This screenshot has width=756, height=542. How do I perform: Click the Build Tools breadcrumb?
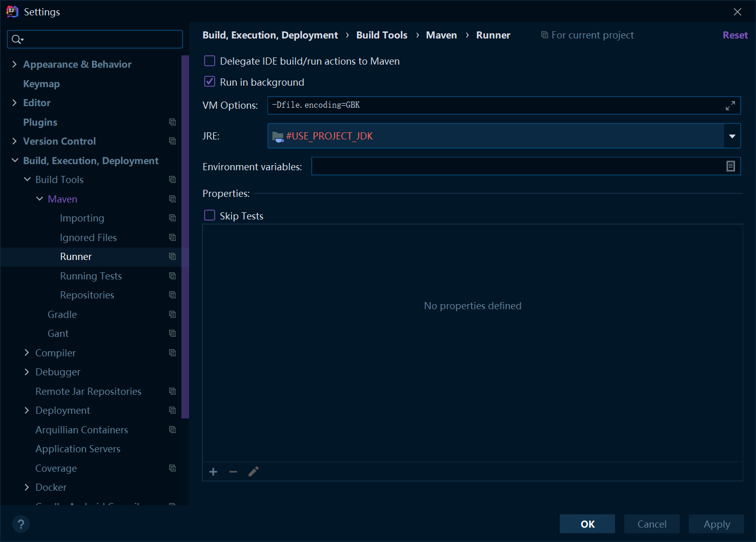pos(382,35)
